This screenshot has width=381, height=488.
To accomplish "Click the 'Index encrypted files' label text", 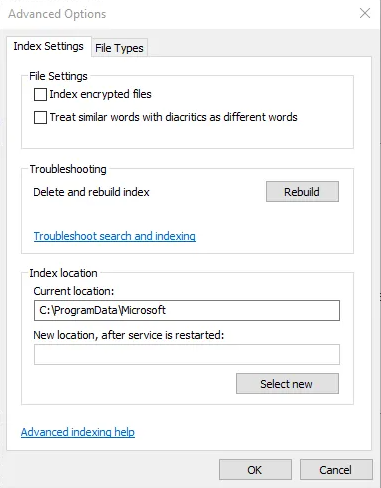I will coord(100,94).
